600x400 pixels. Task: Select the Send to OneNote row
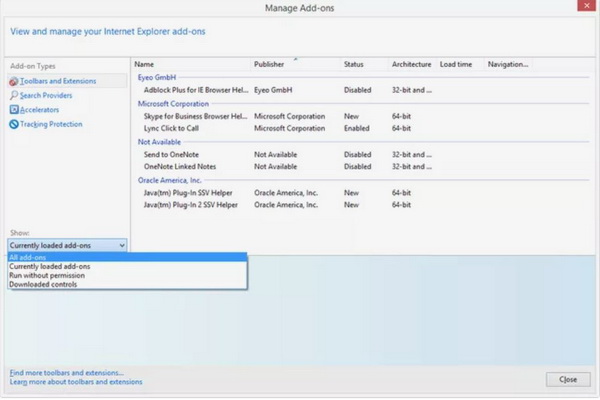(362, 155)
